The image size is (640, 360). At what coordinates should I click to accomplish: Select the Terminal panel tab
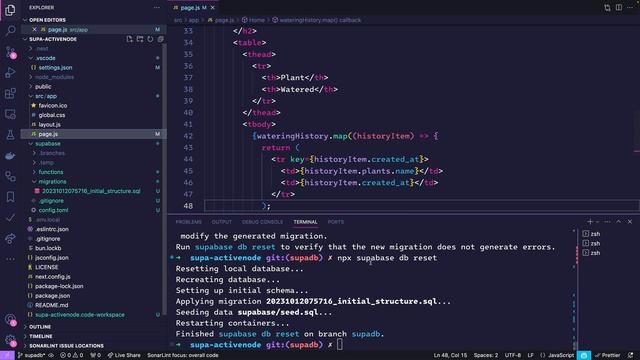pyautogui.click(x=305, y=222)
